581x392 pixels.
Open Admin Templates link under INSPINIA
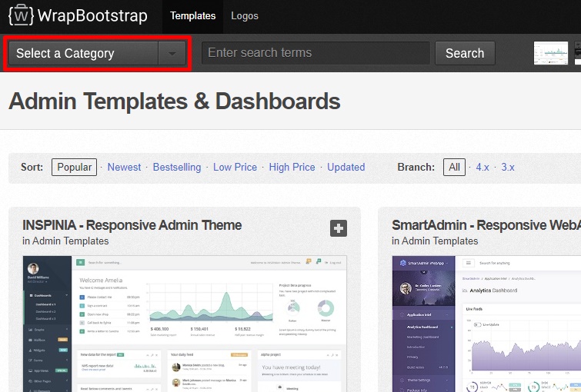[70, 241]
